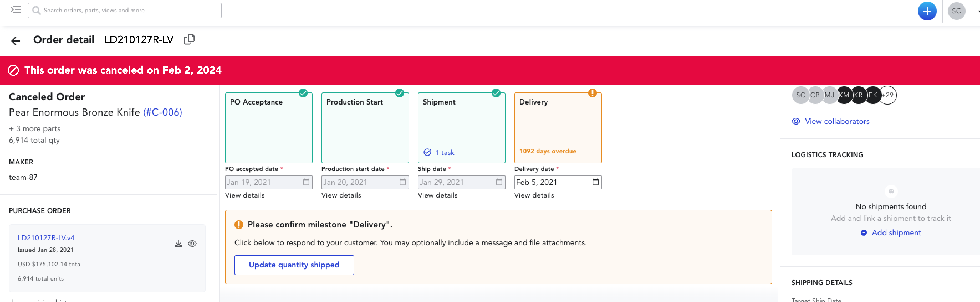The height and width of the screenshot is (302, 980).
Task: Click the KR collaborator avatar
Action: [x=858, y=95]
